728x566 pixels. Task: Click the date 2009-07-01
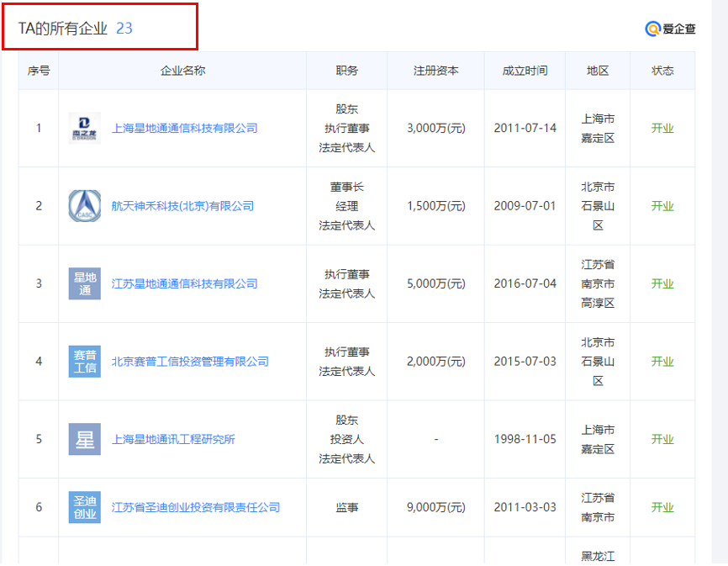(525, 206)
